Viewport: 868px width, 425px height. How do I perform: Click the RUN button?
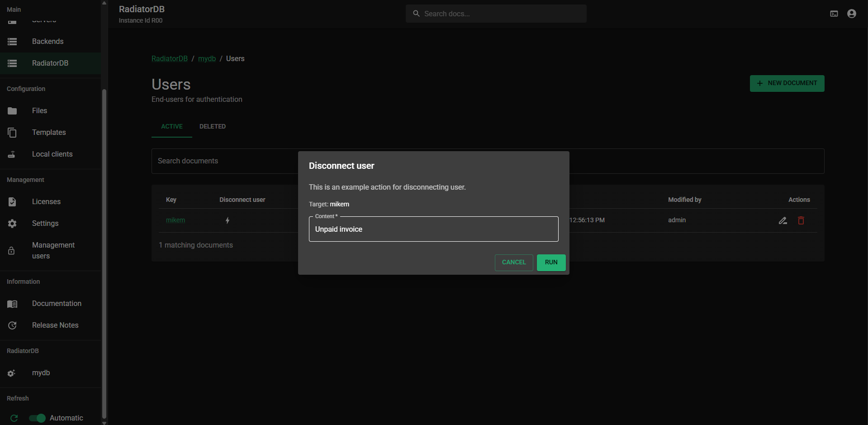(x=551, y=263)
